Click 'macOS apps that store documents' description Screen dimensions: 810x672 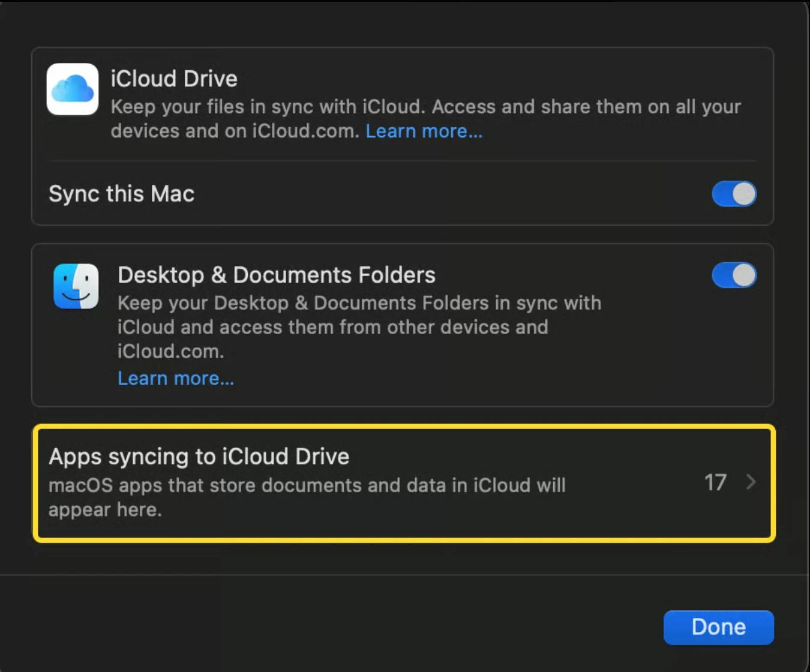point(307,497)
